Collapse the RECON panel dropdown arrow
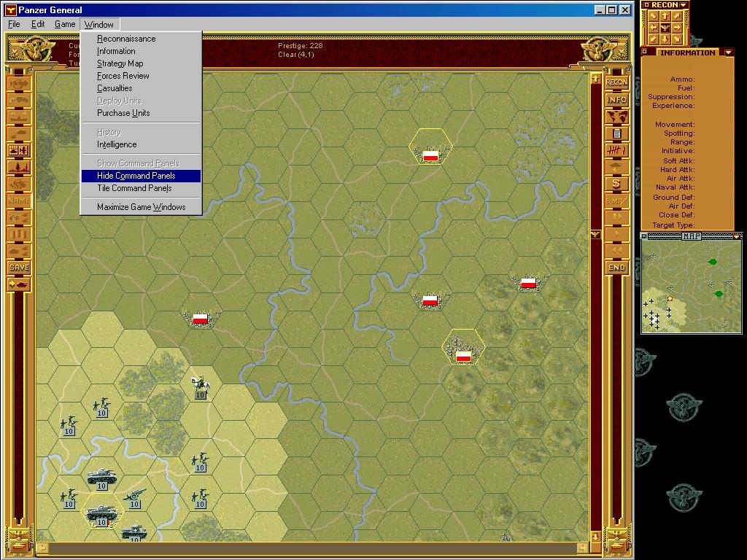 684,5
